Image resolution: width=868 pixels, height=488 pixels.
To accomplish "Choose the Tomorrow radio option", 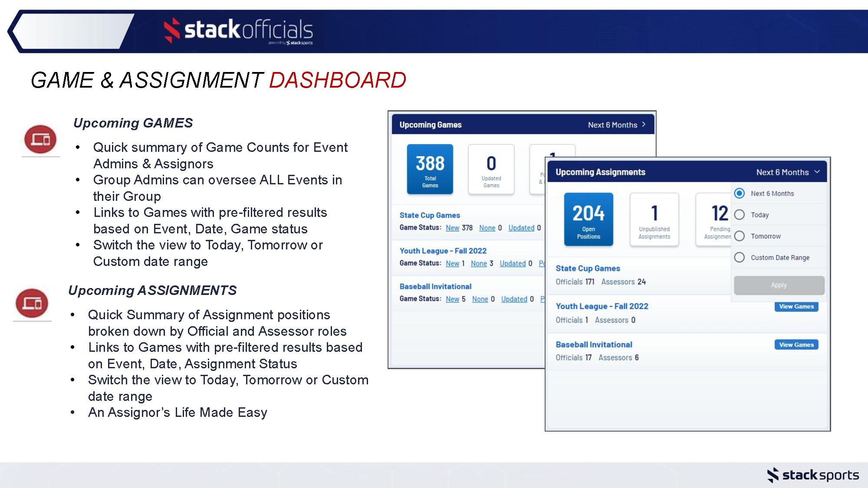I will coord(740,236).
